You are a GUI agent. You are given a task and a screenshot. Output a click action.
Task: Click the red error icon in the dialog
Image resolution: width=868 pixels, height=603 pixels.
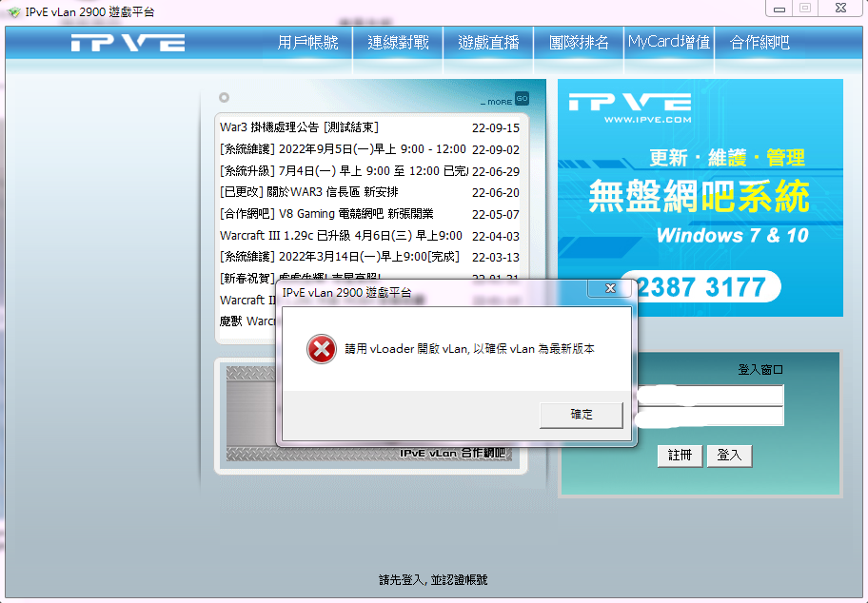click(x=322, y=349)
